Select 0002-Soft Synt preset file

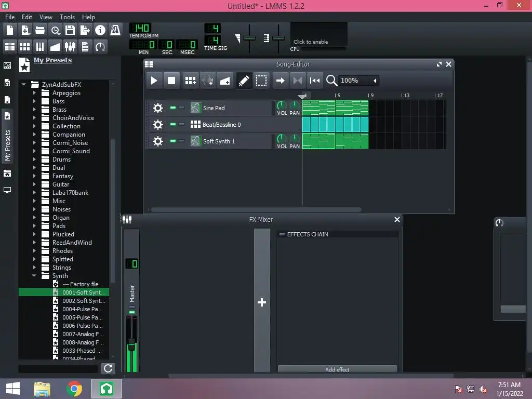[79, 301]
